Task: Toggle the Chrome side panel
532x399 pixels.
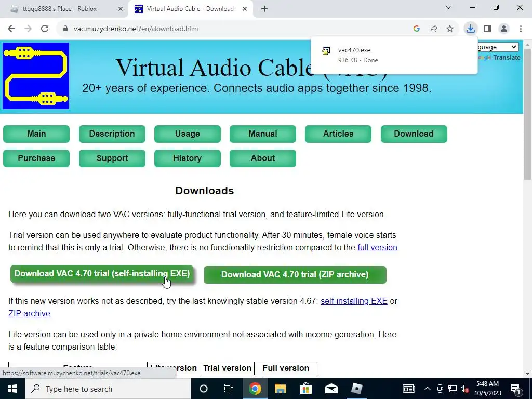Action: (x=487, y=29)
